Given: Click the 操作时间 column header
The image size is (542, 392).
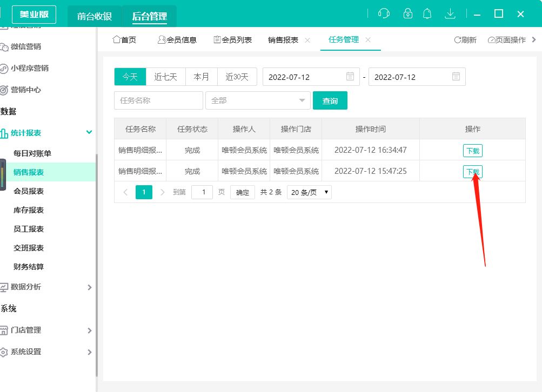Looking at the screenshot, I should click(x=371, y=129).
